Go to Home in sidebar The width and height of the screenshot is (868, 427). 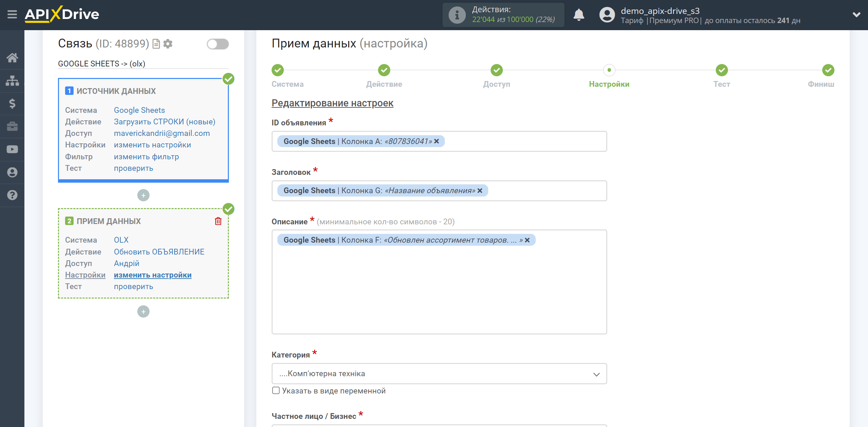coord(12,58)
